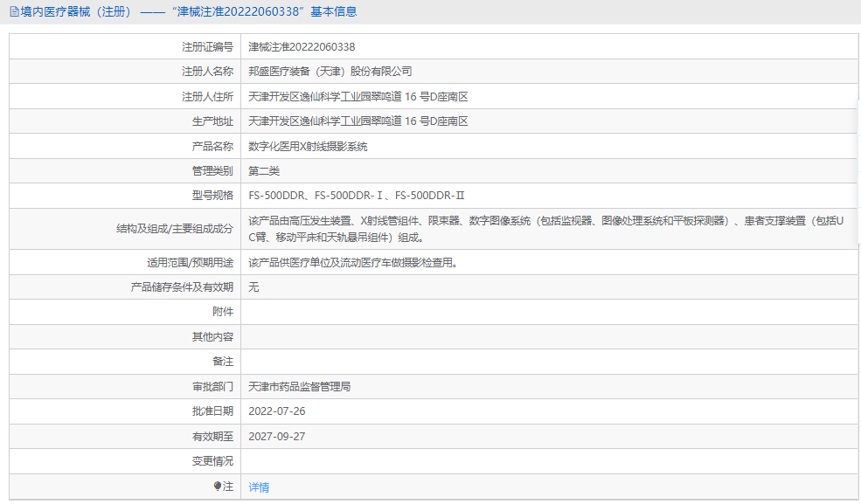Select approval date 2022-07-26
Screen dimensions: 861x504
[277, 411]
